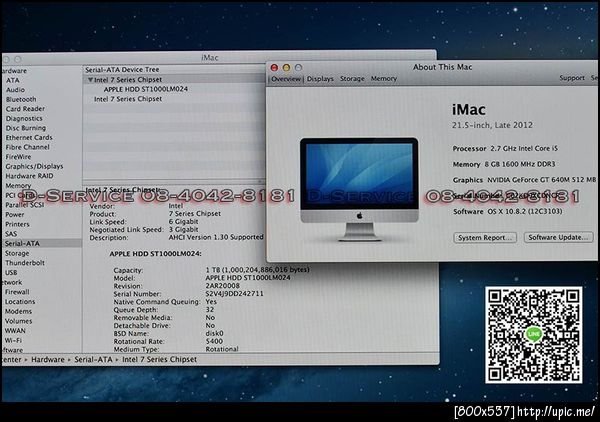Open Printers sidebar entry
Screen dimensions: 600x422
click(17, 224)
